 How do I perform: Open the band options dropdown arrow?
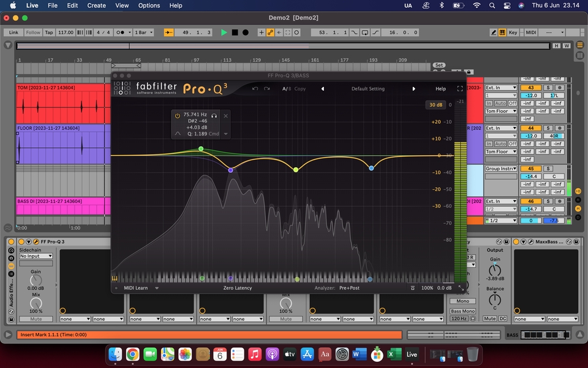click(226, 134)
